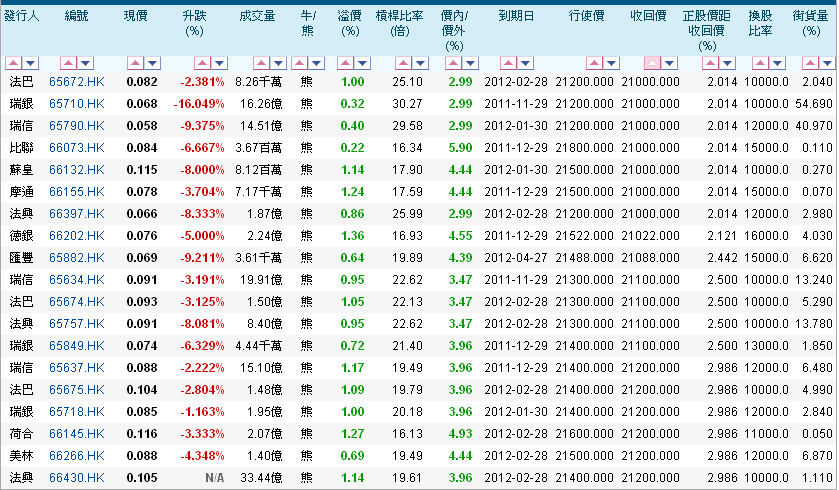
Task: Sort 換股比率 column descending with down arrow
Action: click(779, 62)
